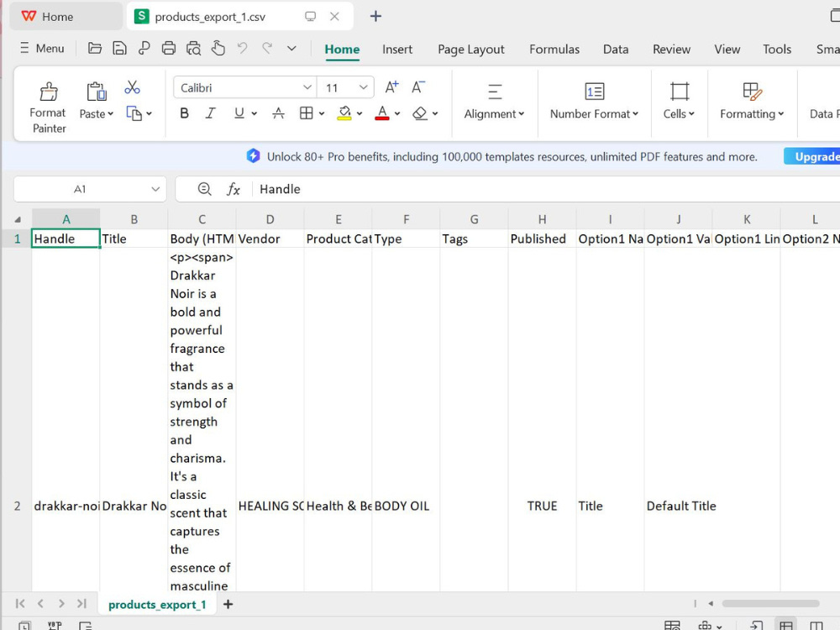Toggle Strikethrough formatting

[x=278, y=113]
